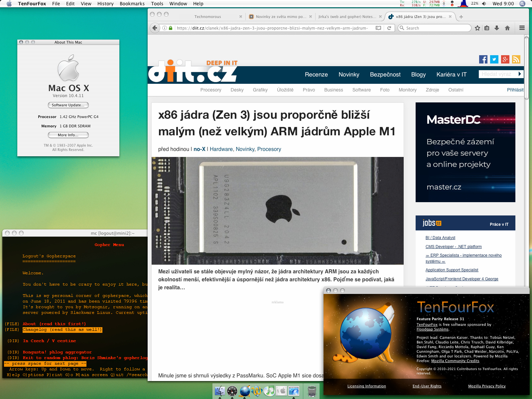The height and width of the screenshot is (399, 532).
Task: Go to the home page icon
Action: point(507,28)
